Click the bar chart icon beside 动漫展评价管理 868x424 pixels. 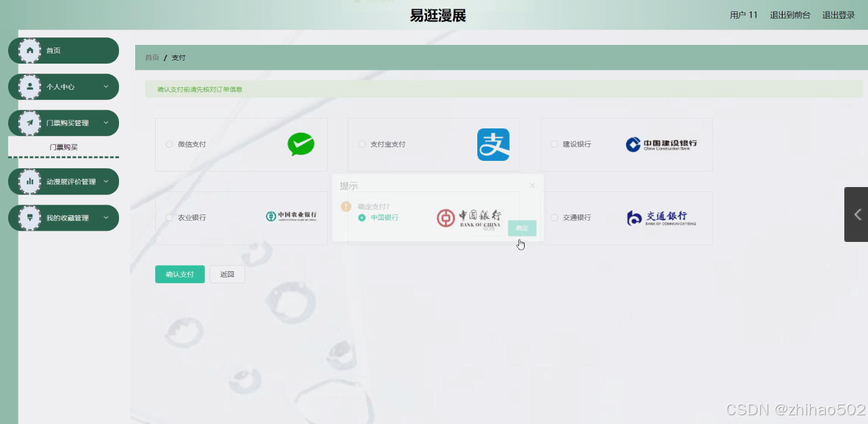tap(30, 181)
